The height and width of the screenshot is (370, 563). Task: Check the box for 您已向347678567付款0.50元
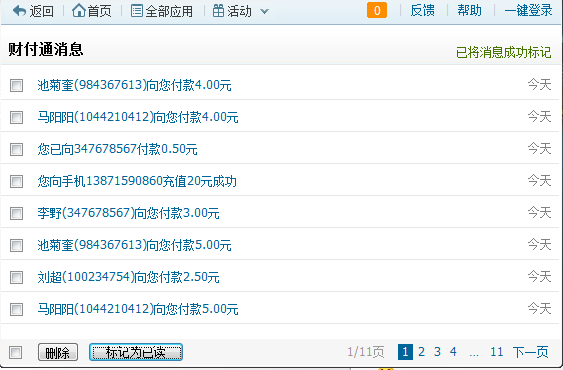coord(16,149)
